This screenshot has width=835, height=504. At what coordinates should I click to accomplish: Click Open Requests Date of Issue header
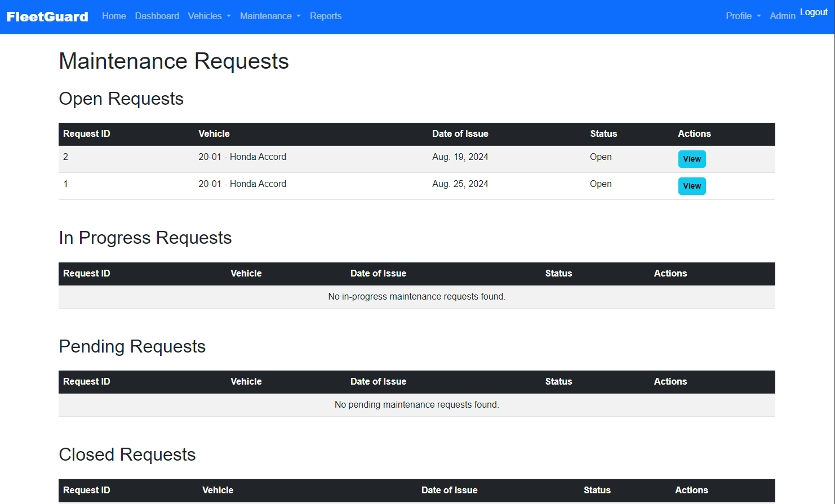(460, 134)
